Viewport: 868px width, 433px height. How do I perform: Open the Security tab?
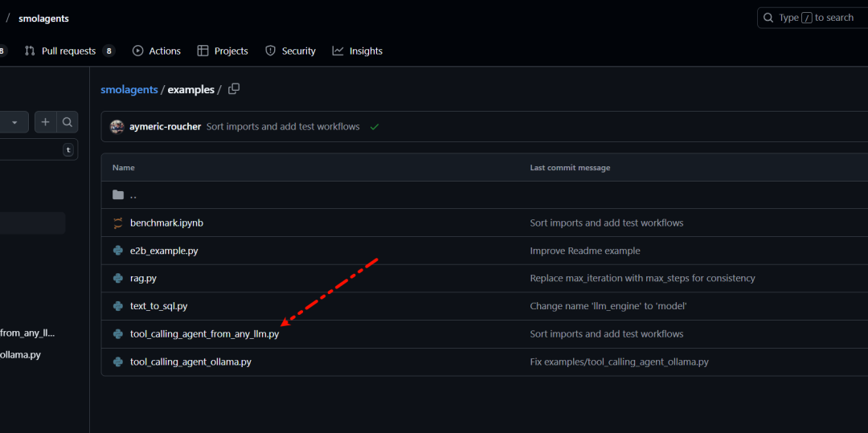tap(291, 51)
